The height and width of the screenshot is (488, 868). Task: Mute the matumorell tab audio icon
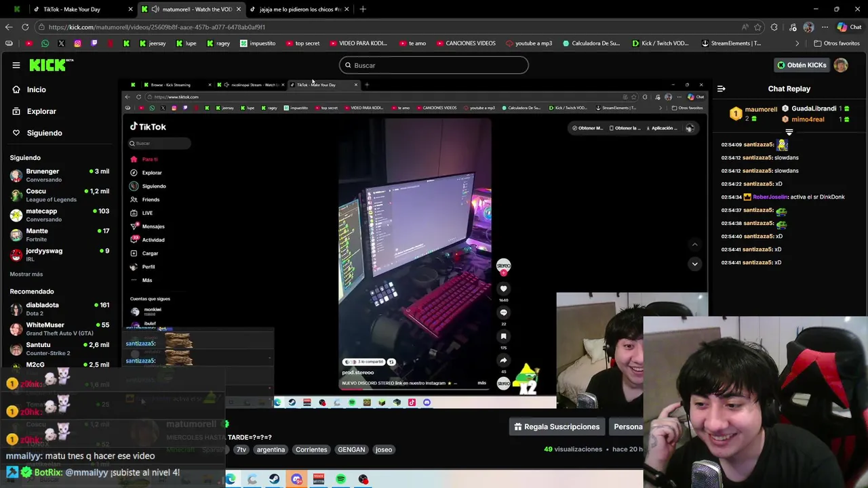(x=155, y=9)
